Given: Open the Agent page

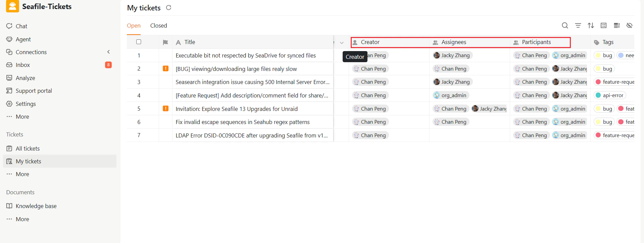Looking at the screenshot, I should click(23, 39).
